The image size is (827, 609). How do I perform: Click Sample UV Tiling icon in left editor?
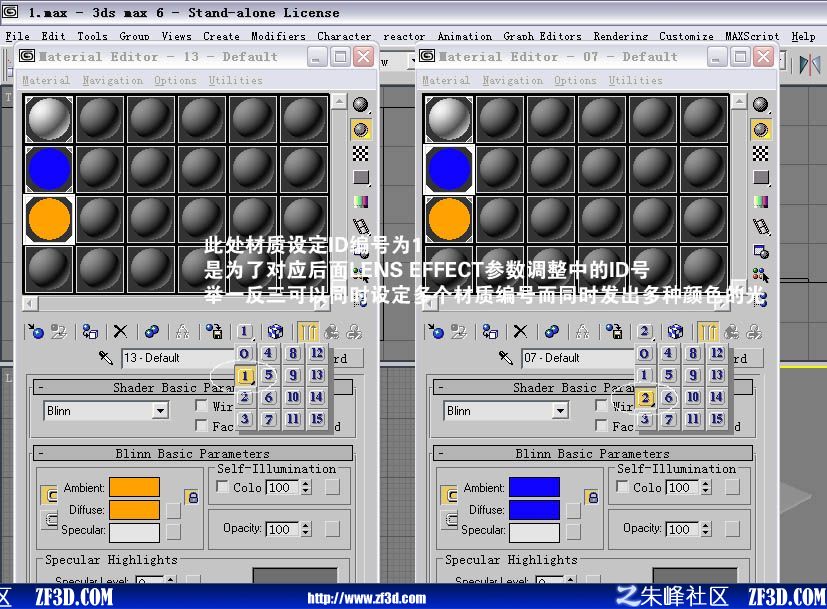[x=361, y=178]
